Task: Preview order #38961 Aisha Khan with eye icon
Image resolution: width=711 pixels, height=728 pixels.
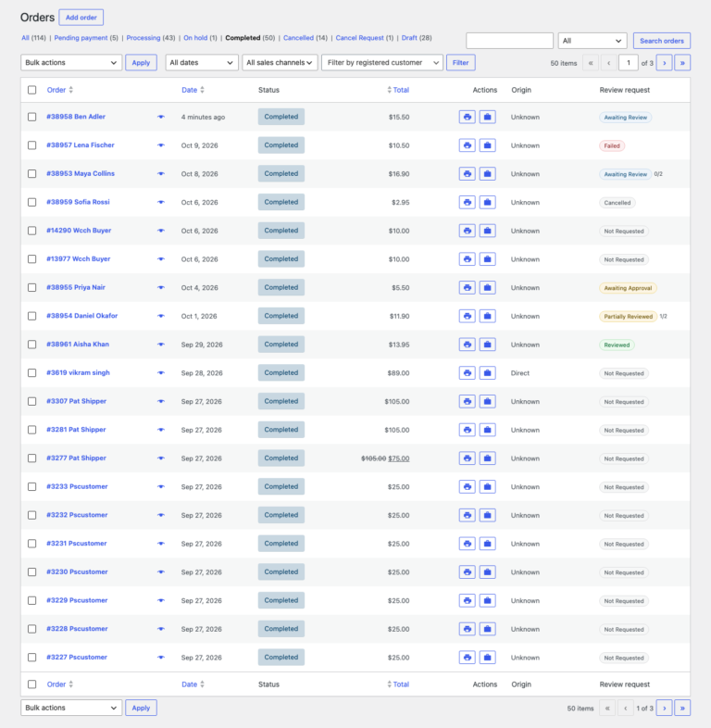Action: pos(160,345)
